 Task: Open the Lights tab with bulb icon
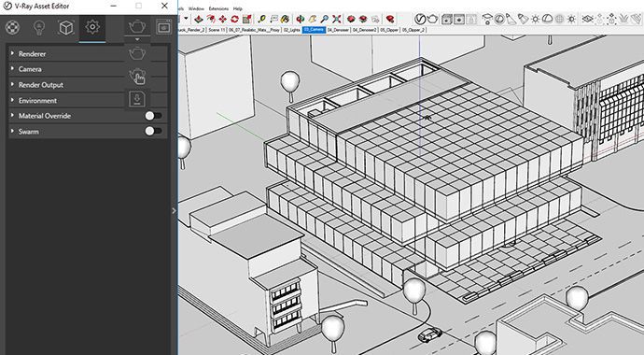coord(39,27)
